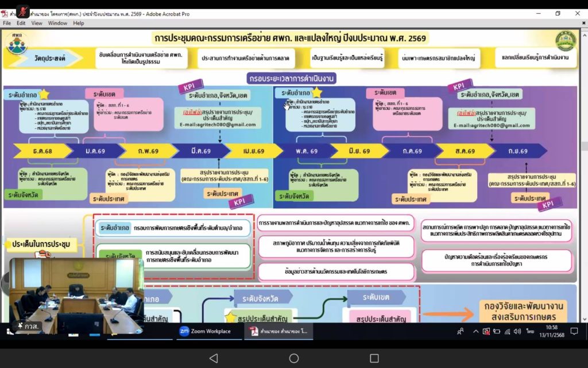Open the Wi-Fi network icon
This screenshot has width=588, height=368.
(x=507, y=331)
